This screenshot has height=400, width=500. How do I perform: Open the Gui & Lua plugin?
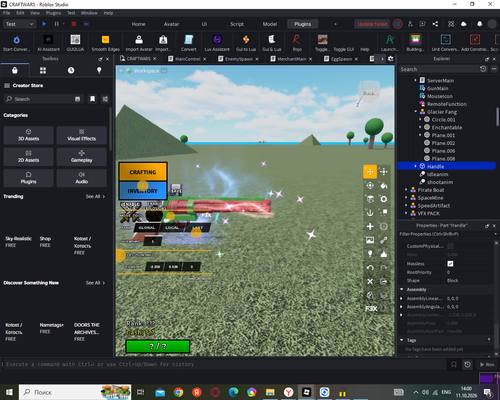point(271,43)
